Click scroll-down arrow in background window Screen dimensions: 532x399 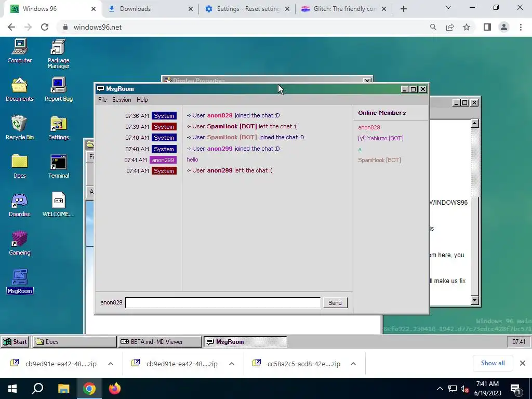(x=475, y=300)
